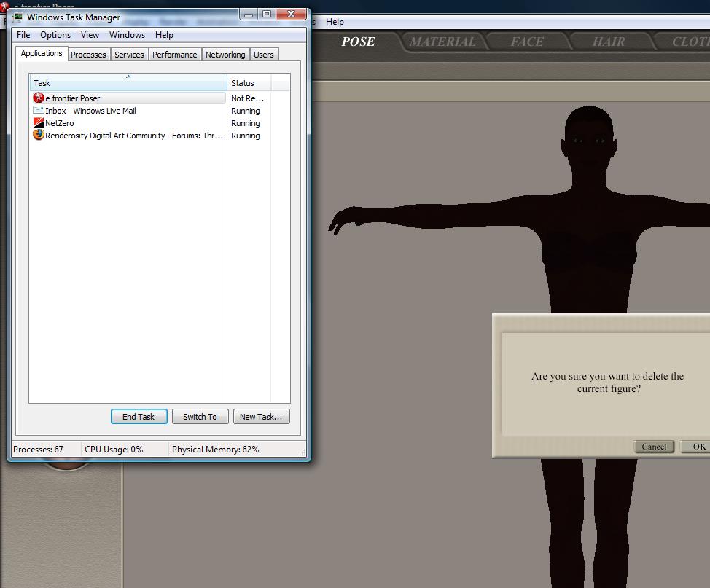Open the File menu in Task Manager
Screen dimensions: 710x588
(23, 35)
